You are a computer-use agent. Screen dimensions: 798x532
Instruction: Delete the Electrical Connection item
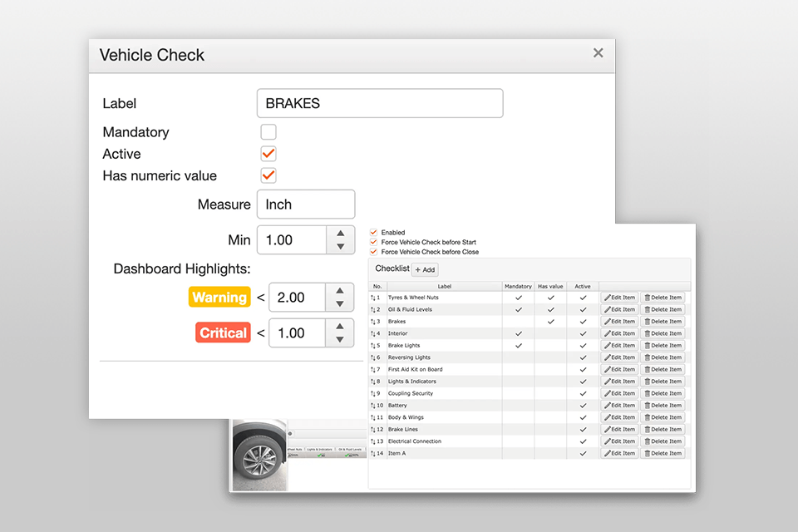663,441
